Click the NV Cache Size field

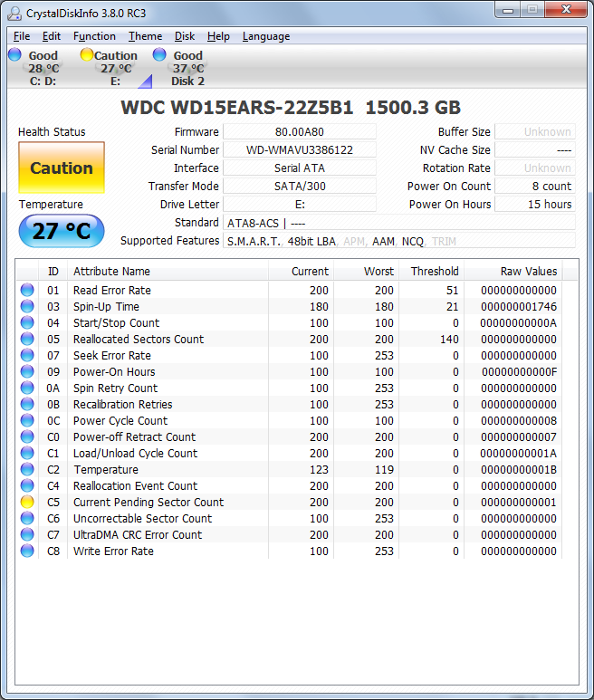point(535,150)
